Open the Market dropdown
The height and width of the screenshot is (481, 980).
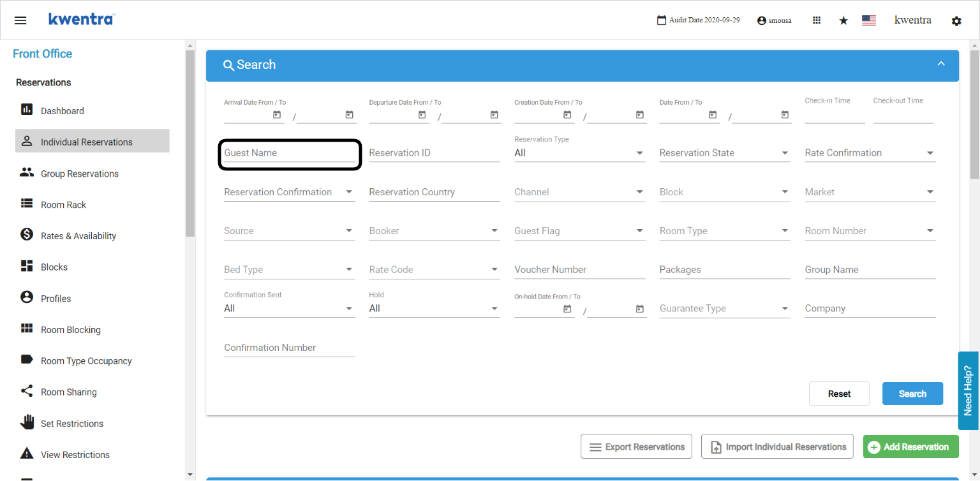coord(870,192)
